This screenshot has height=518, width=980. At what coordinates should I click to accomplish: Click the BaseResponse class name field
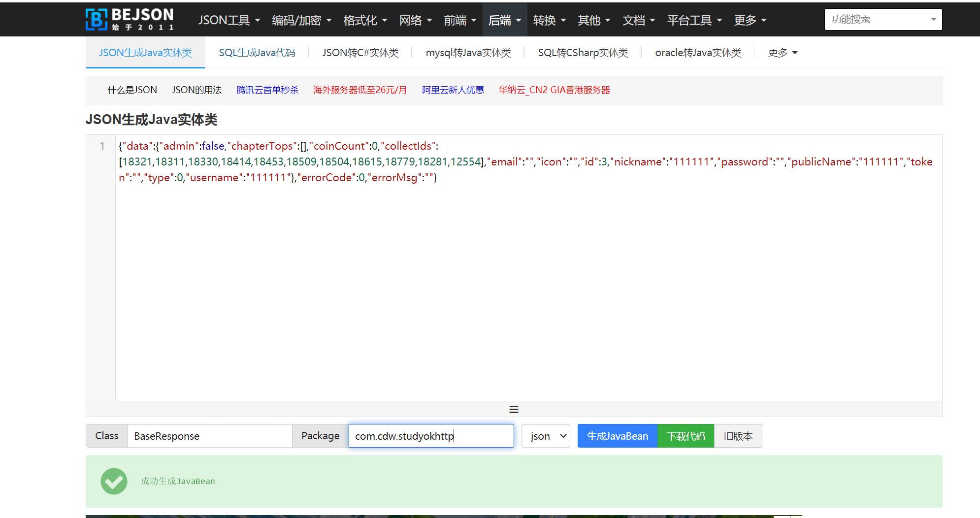pos(209,436)
